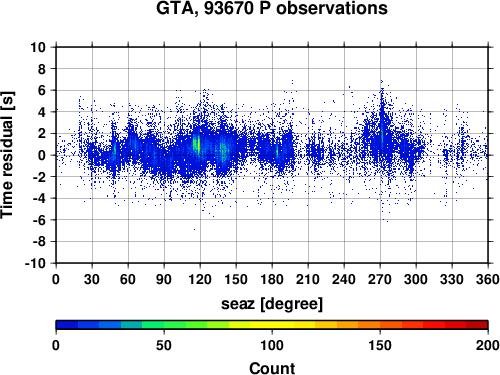
Task: Click the x-axis tick label '360'
Action: pyautogui.click(x=488, y=279)
